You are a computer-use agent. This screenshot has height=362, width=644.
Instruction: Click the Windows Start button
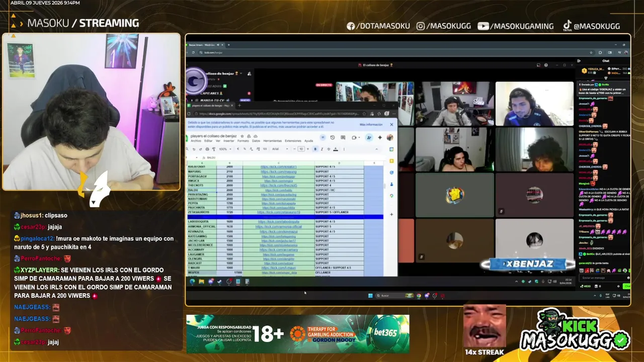point(370,296)
